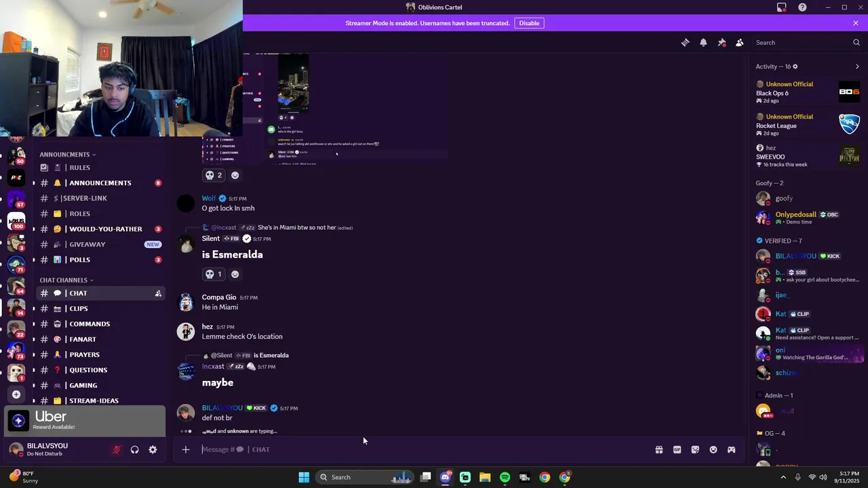Viewport: 868px width, 488px height.
Task: Open the GIF picker
Action: 677,449
